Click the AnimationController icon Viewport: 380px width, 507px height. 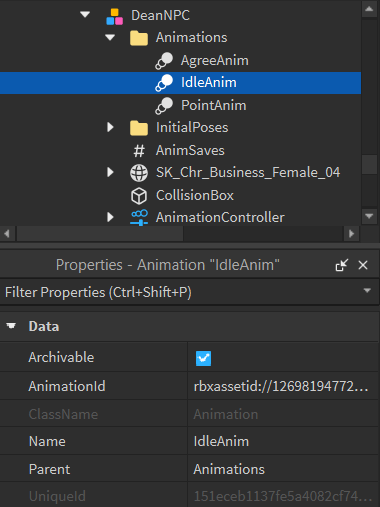[139, 218]
